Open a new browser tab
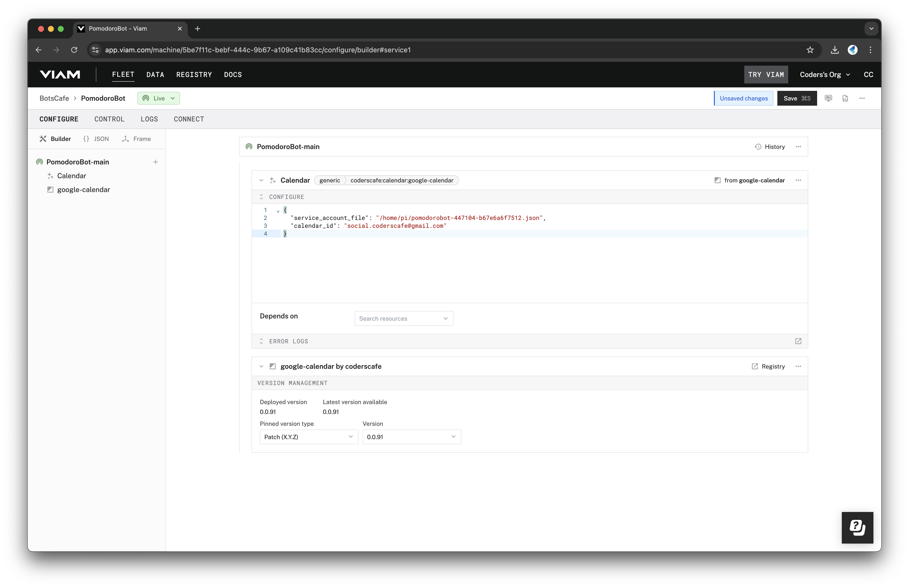Viewport: 909px width, 588px height. pyautogui.click(x=197, y=29)
